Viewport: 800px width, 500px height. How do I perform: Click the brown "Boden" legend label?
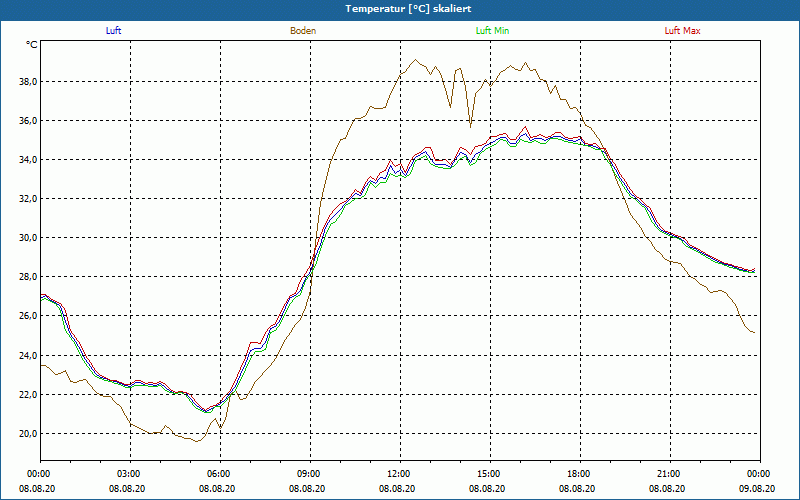click(x=303, y=31)
